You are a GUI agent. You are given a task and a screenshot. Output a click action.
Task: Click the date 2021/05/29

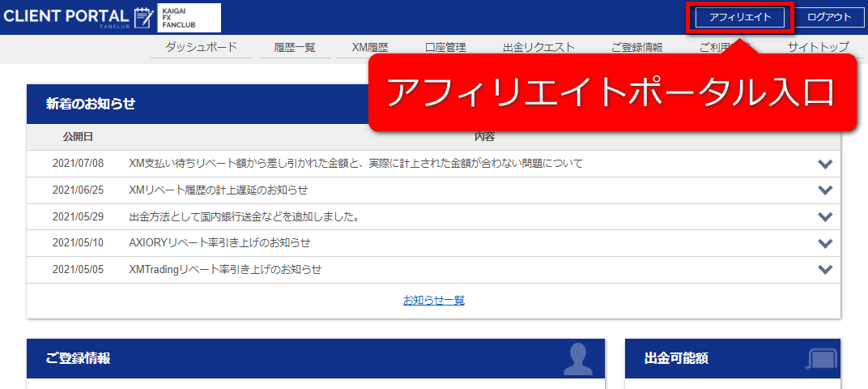78,216
